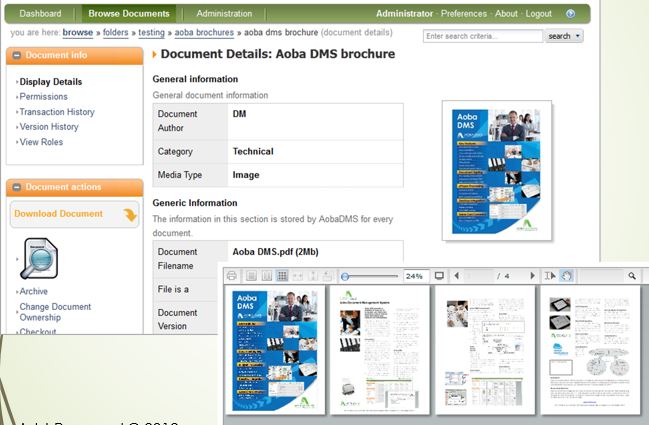This screenshot has width=649, height=425.
Task: Click 'browse' breadcrumb link
Action: coord(77,32)
